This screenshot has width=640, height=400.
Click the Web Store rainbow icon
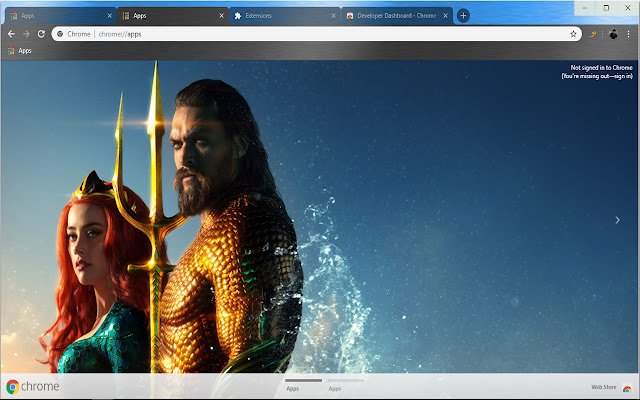[x=627, y=389]
